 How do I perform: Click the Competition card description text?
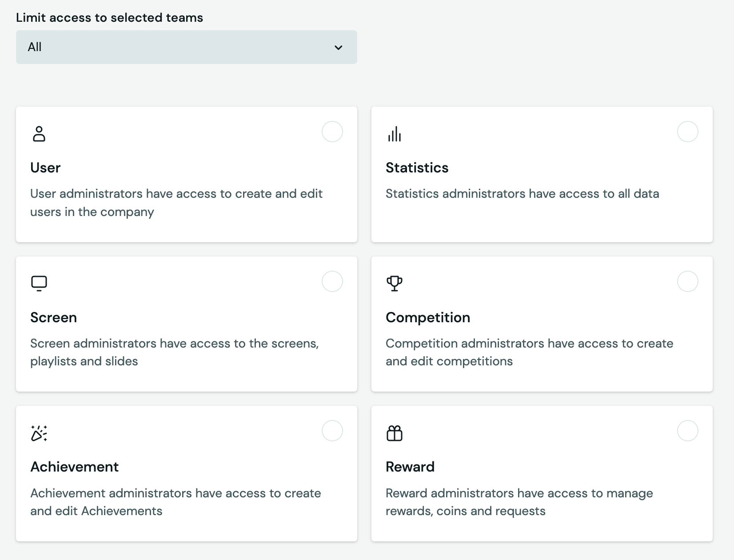coord(529,352)
